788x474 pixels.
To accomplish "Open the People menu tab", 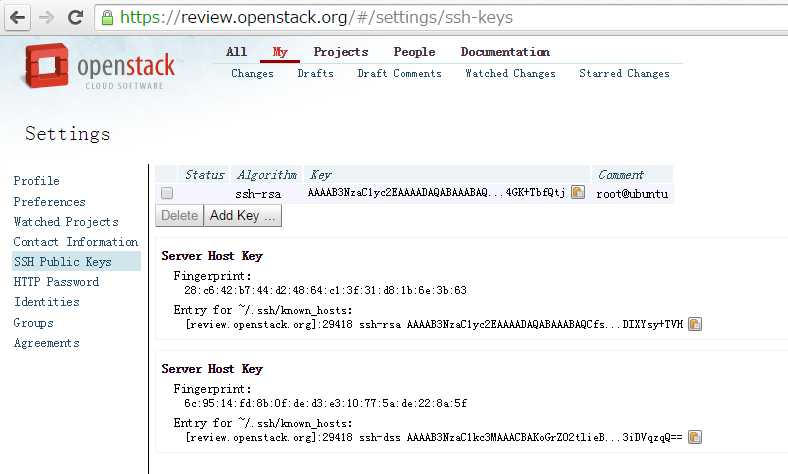I will click(x=414, y=52).
